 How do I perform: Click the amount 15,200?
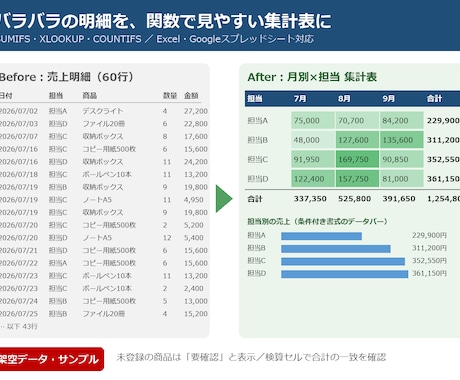(x=196, y=314)
